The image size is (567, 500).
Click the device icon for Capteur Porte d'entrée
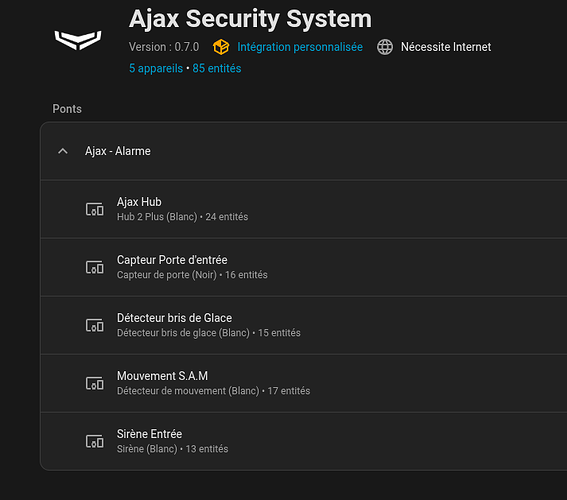[x=95, y=267]
